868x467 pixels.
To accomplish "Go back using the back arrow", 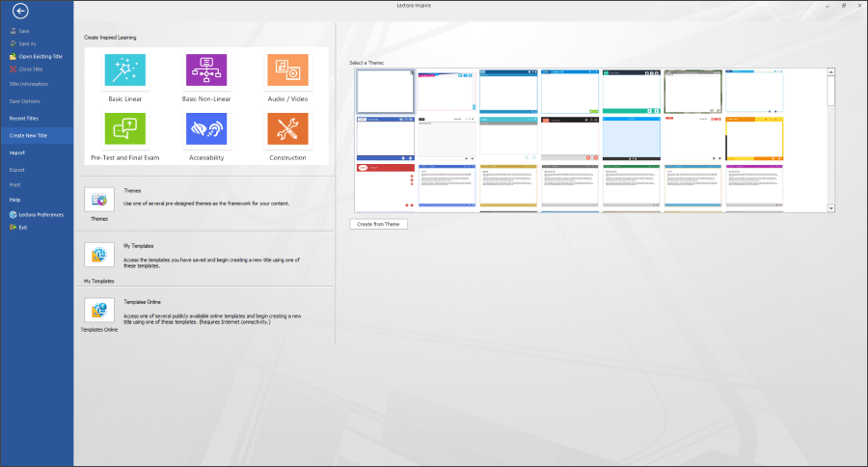I will (x=21, y=12).
